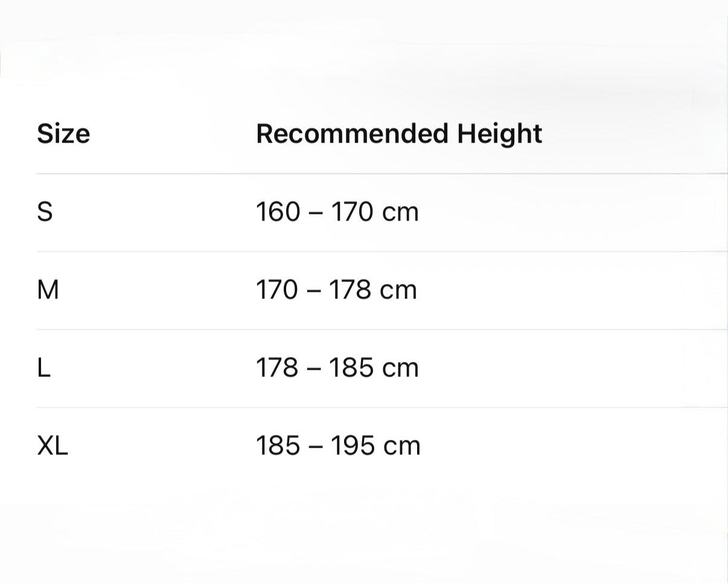
Task: Click the 160 – 170 cm height value
Action: [337, 212]
